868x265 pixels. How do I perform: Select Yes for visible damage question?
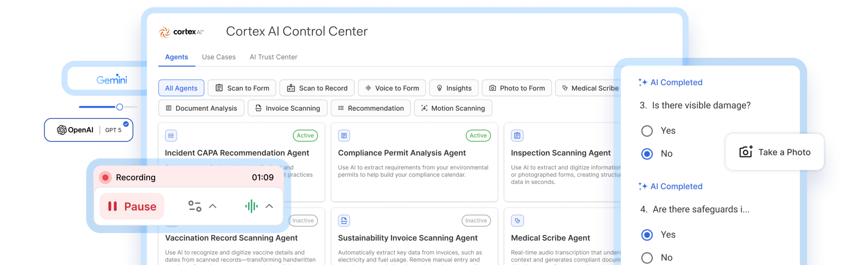[647, 131]
